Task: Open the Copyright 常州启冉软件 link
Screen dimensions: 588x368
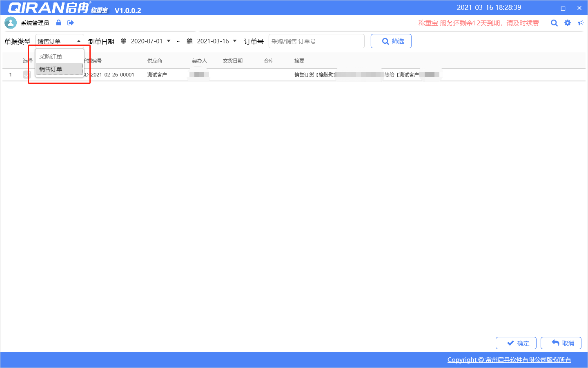Action: pyautogui.click(x=509, y=360)
